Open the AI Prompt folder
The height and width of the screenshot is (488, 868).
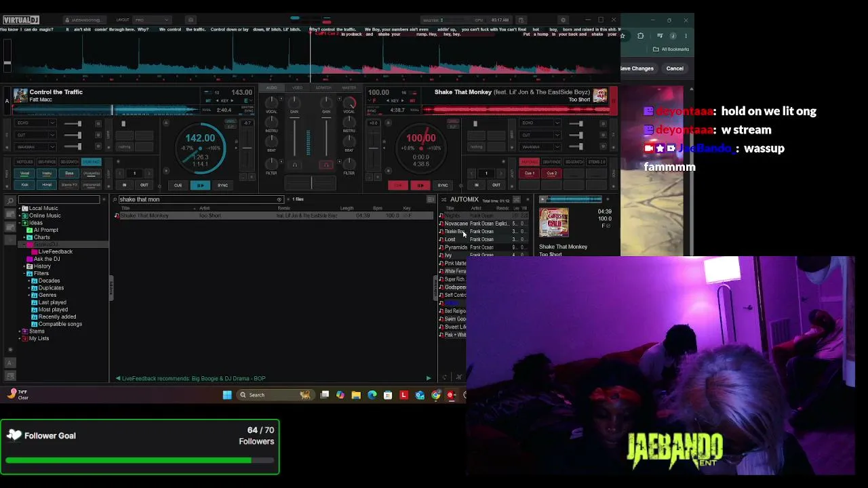pos(45,230)
